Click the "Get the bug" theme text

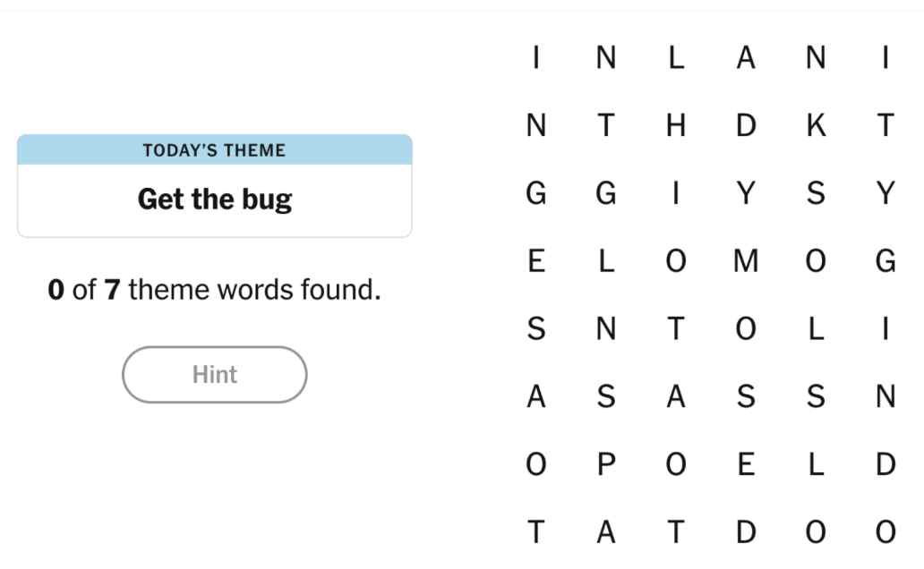[x=215, y=199]
